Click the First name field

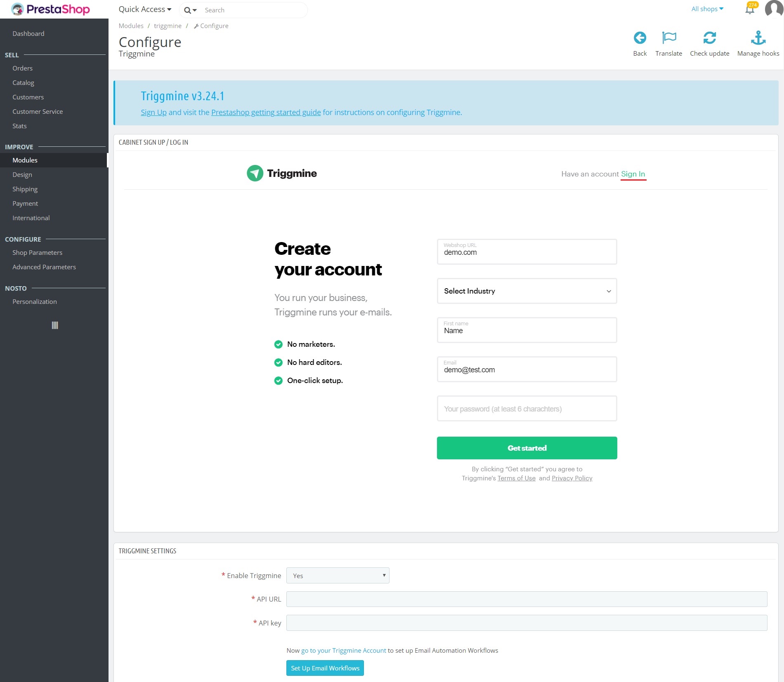point(527,330)
